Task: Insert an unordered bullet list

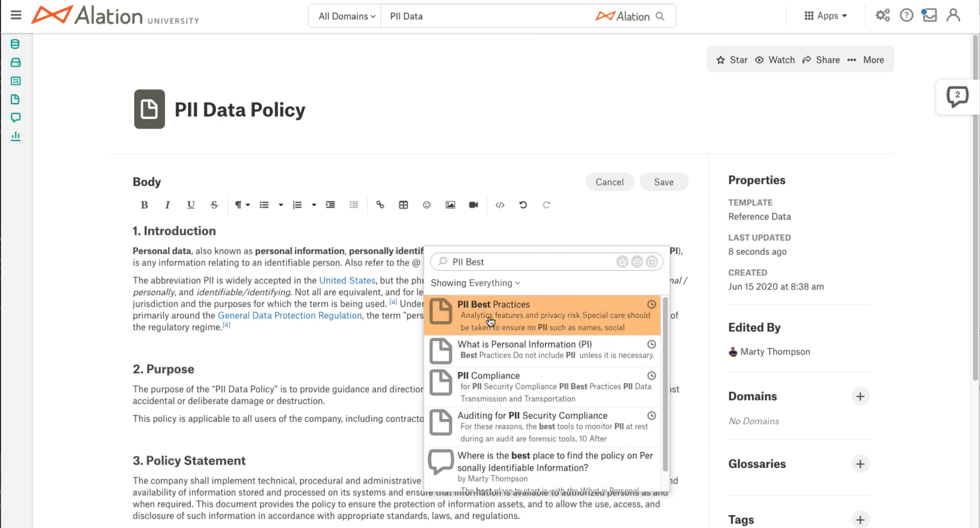Action: [264, 205]
